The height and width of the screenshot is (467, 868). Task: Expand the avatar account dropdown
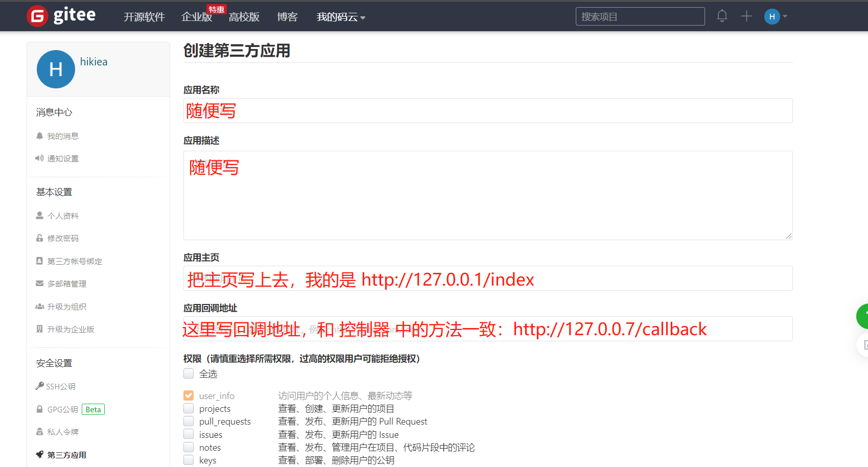click(x=775, y=16)
